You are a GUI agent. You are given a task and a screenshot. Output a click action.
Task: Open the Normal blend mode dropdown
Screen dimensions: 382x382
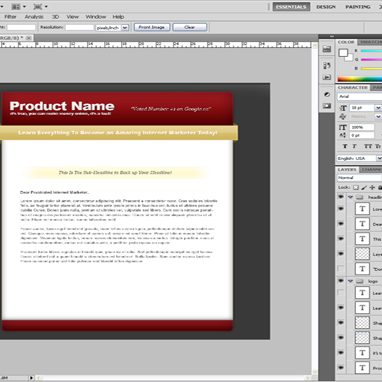(359, 178)
